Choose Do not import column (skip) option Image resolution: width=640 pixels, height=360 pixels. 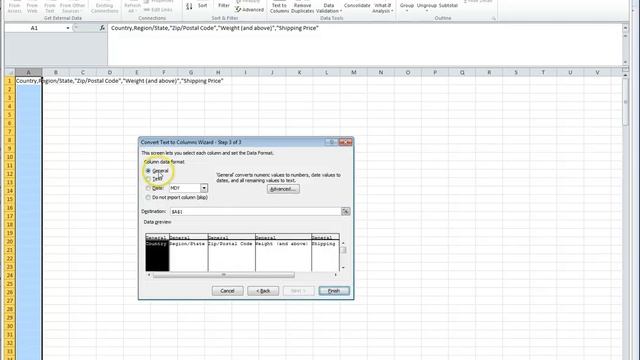click(x=148, y=197)
